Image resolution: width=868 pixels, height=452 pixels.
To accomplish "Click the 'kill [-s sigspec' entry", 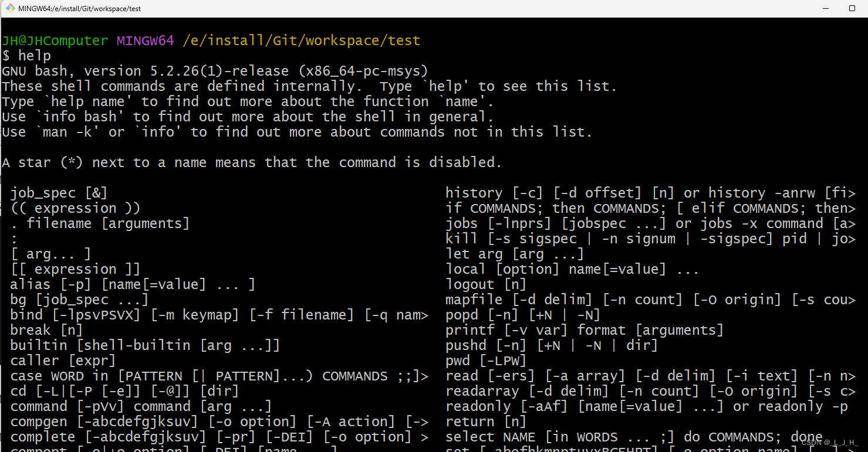I will pos(650,239).
